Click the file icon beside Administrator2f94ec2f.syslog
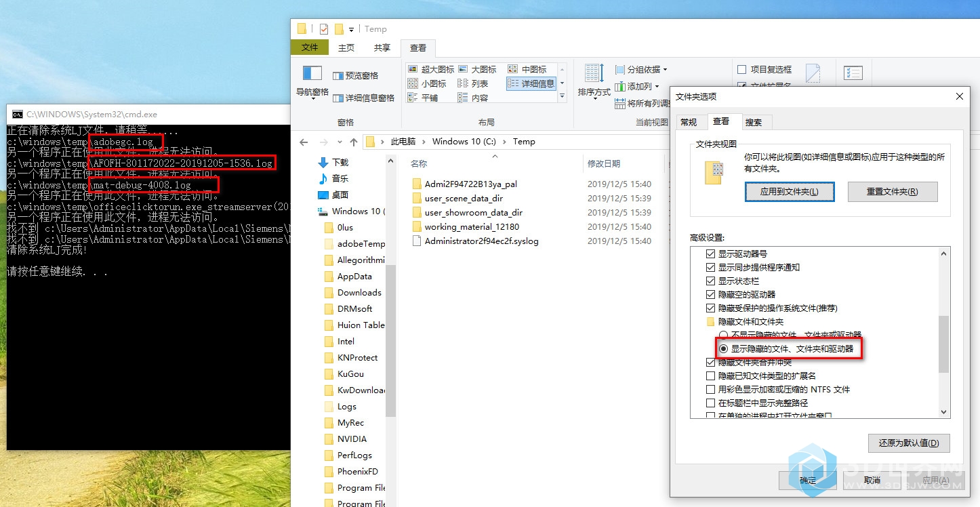This screenshot has width=980, height=507. click(417, 241)
